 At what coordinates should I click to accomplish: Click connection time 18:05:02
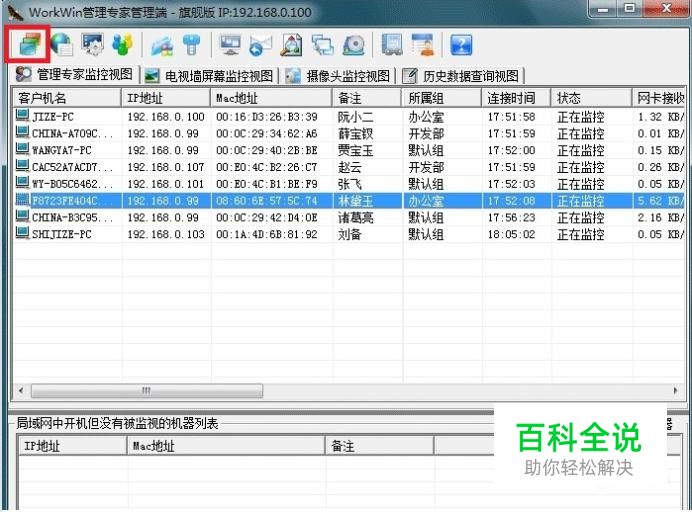pos(511,234)
